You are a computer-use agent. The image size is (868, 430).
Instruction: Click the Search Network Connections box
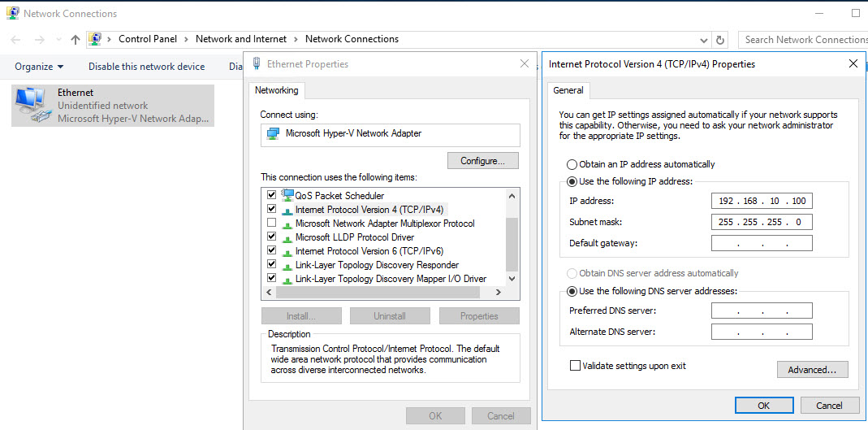point(803,39)
